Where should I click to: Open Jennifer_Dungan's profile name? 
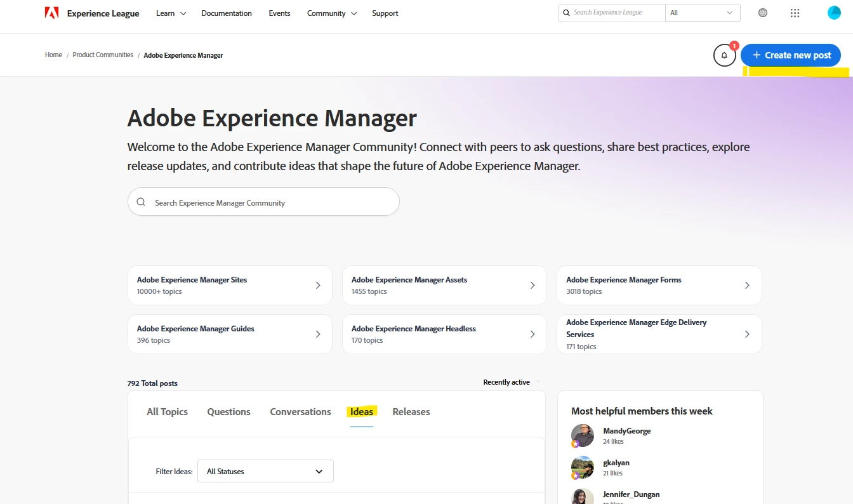point(631,494)
